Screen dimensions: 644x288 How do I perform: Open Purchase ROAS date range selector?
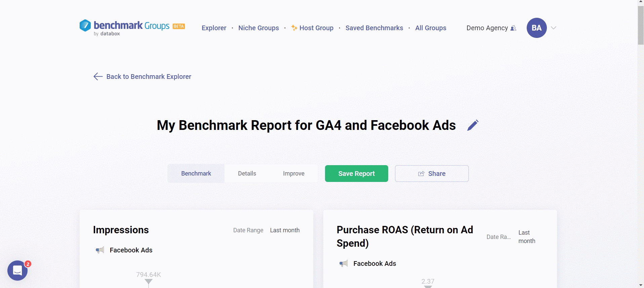(527, 237)
